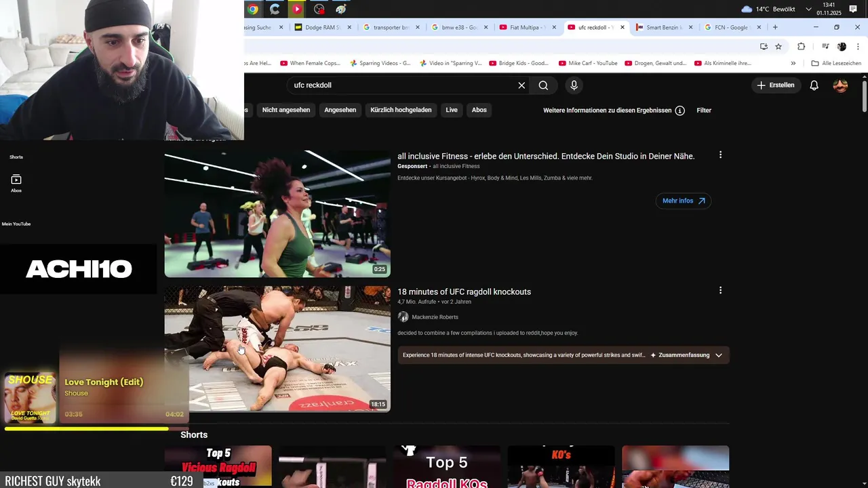Image resolution: width=868 pixels, height=488 pixels.
Task: Open the clock-style app icon in taskbar
Action: pos(319,9)
